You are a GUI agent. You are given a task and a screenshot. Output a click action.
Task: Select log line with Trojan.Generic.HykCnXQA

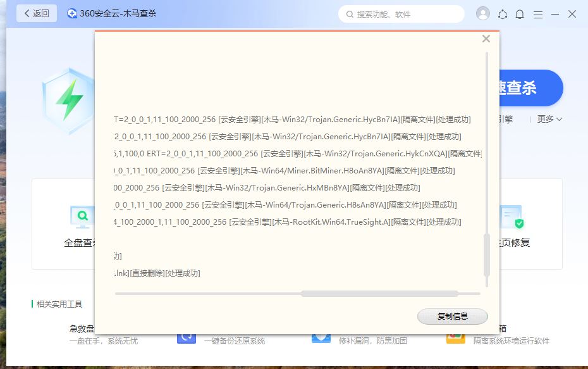(x=298, y=154)
